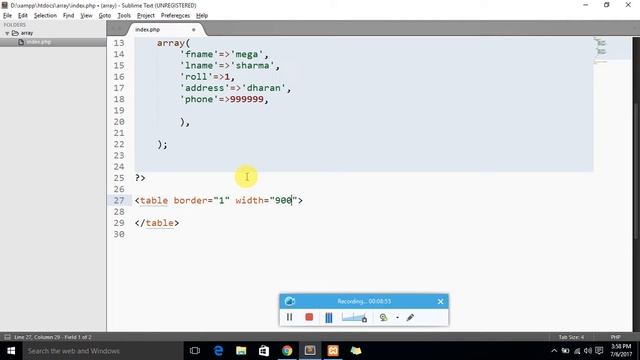The height and width of the screenshot is (360, 640).
Task: Click the Recording timer title text
Action: 364,301
